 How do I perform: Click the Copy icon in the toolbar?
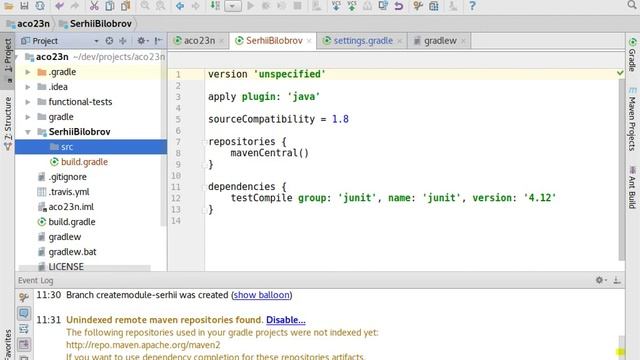coord(110,6)
